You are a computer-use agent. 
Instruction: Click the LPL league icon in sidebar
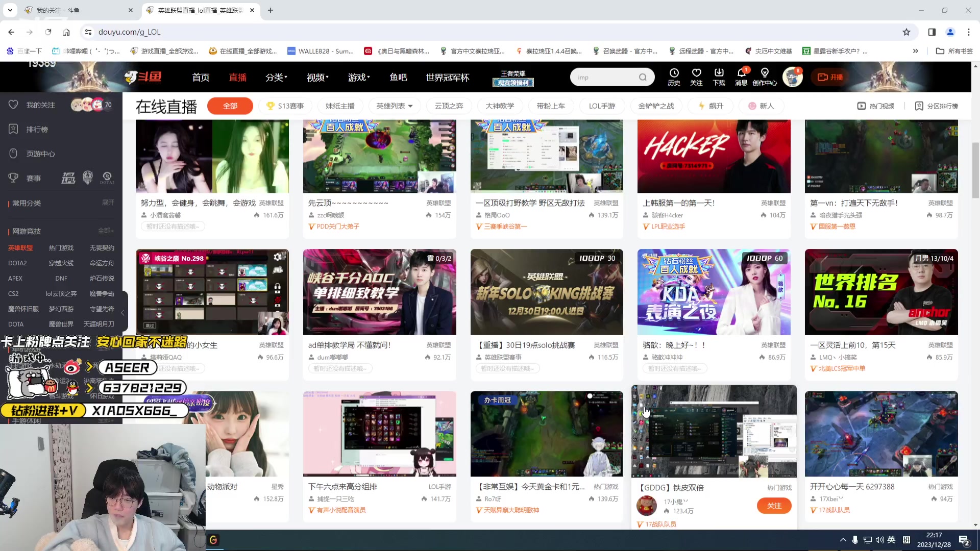click(x=68, y=178)
